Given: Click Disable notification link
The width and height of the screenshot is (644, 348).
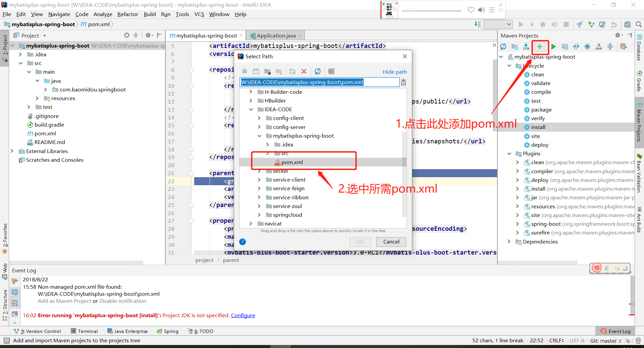Looking at the screenshot, I should click(123, 301).
